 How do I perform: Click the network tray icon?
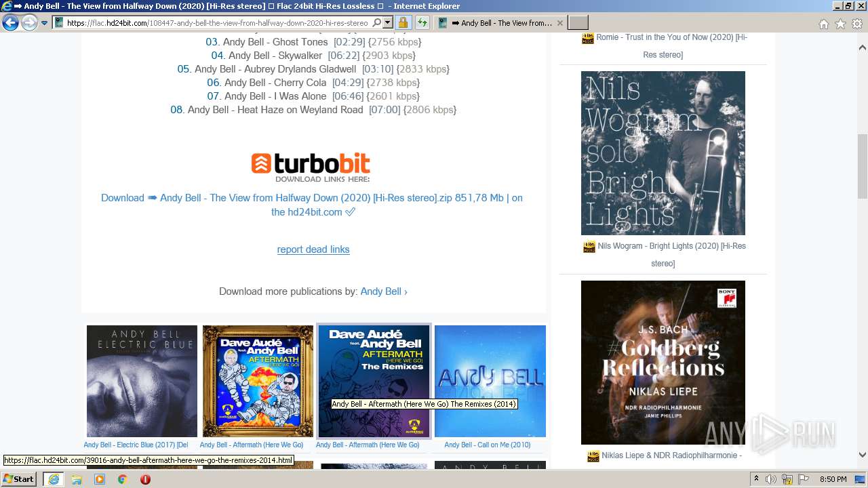(787, 479)
